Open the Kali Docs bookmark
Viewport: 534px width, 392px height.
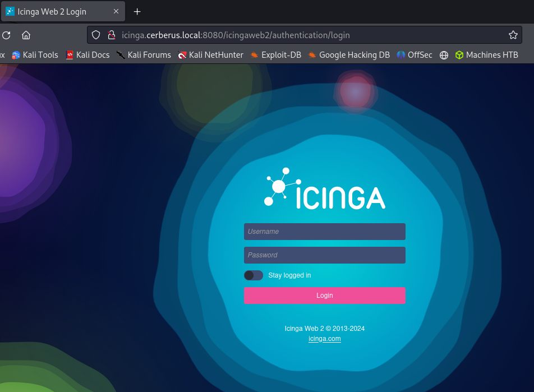point(88,55)
